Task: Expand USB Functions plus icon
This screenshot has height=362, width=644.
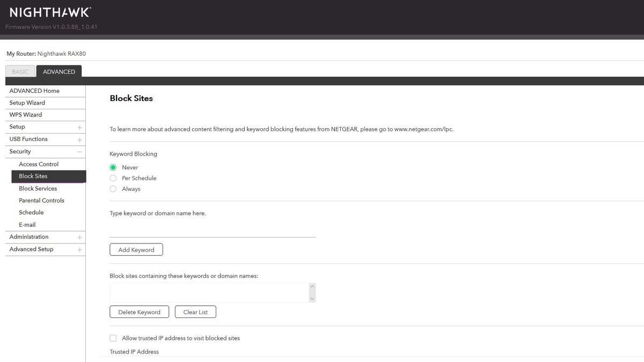Action: [x=79, y=140]
